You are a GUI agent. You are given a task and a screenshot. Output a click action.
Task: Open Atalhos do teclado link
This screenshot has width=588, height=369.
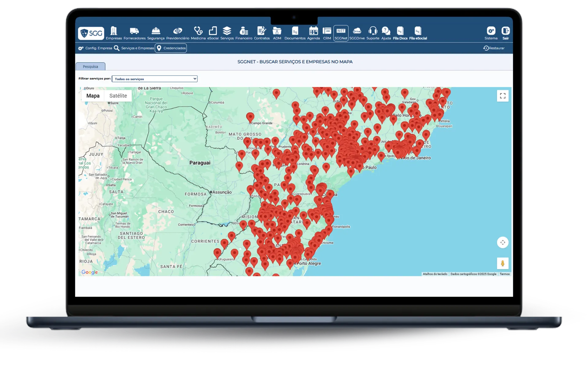435,274
